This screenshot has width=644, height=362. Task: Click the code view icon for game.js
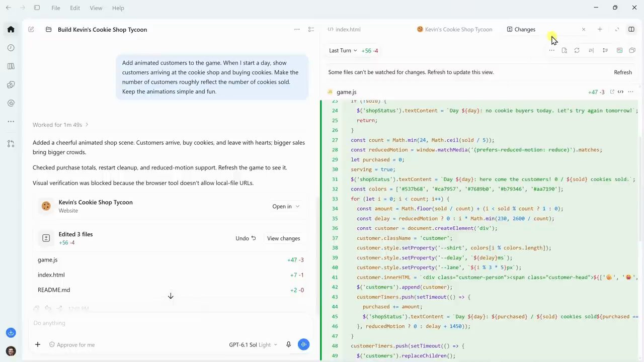[x=620, y=92]
